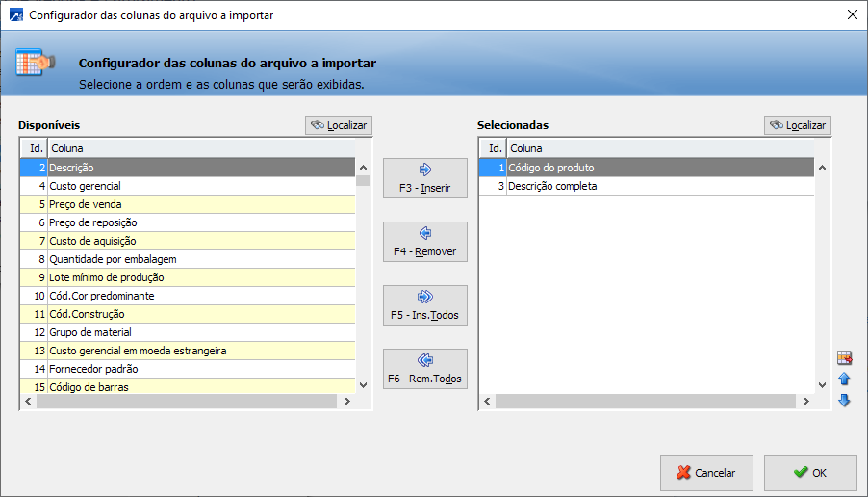Click the Disponíveis horizontal scroll-right arrow
Image resolution: width=868 pixels, height=497 pixels.
tap(347, 401)
